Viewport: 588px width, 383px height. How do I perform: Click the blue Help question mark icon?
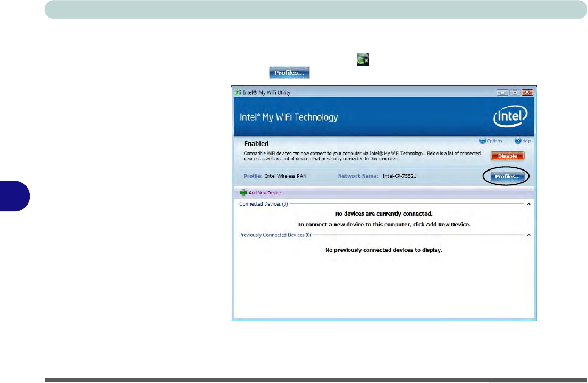[518, 141]
